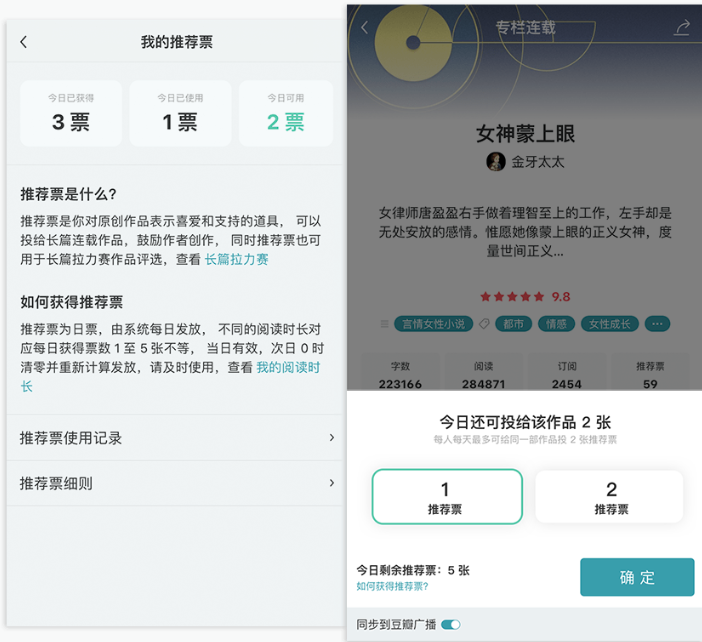Click the 阅读 284871 stat
Viewport: 702px width, 642px height.
pos(484,374)
